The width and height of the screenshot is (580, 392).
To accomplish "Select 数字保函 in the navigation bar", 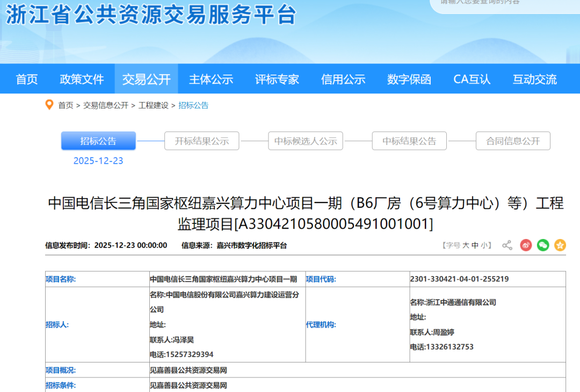I will [x=409, y=79].
